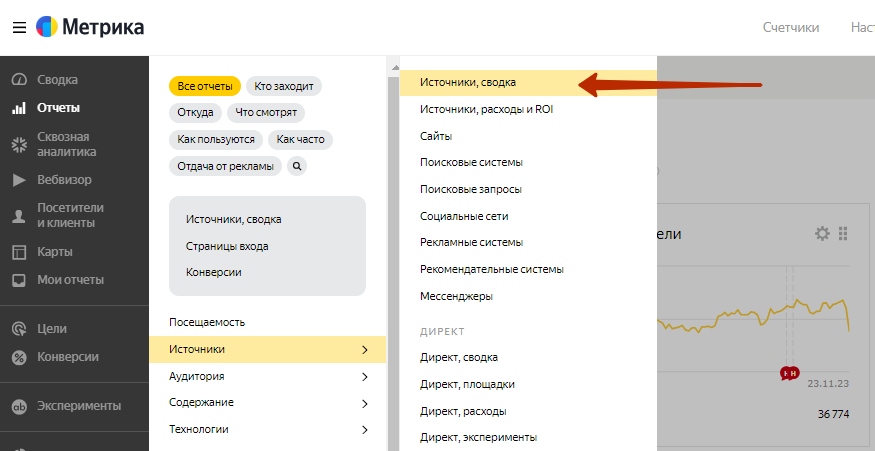The width and height of the screenshot is (875, 451).
Task: Expand the Источники submenu chevron
Action: click(365, 350)
